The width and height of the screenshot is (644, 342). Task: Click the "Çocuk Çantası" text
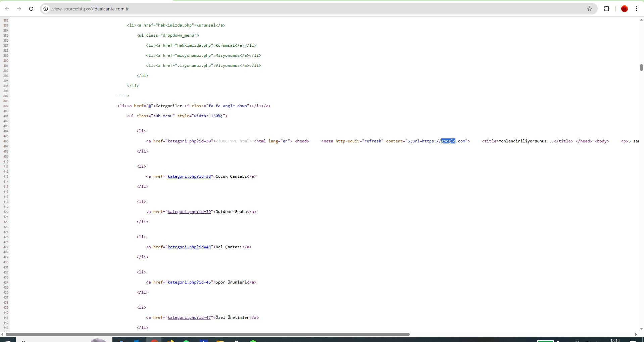[x=231, y=176]
